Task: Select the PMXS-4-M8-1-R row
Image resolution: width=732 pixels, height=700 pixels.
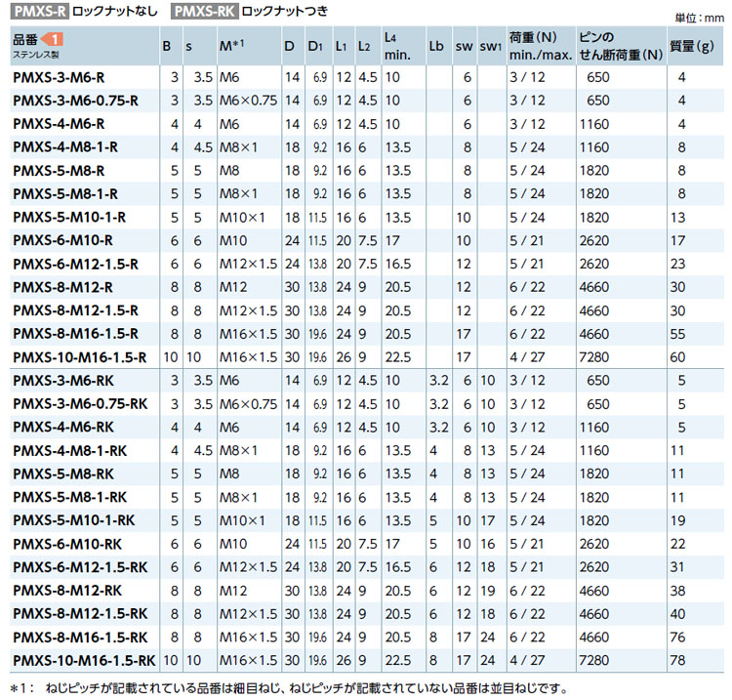Action: click(x=65, y=146)
